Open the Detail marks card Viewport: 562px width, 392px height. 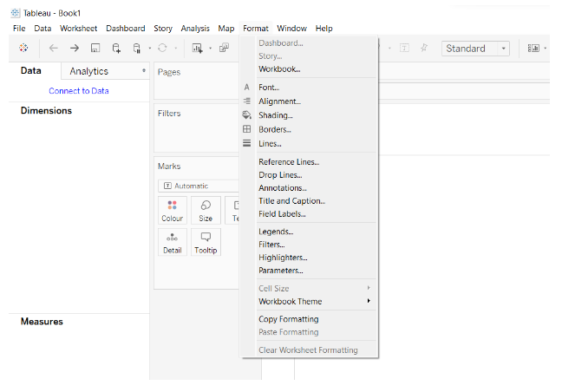pyautogui.click(x=173, y=242)
